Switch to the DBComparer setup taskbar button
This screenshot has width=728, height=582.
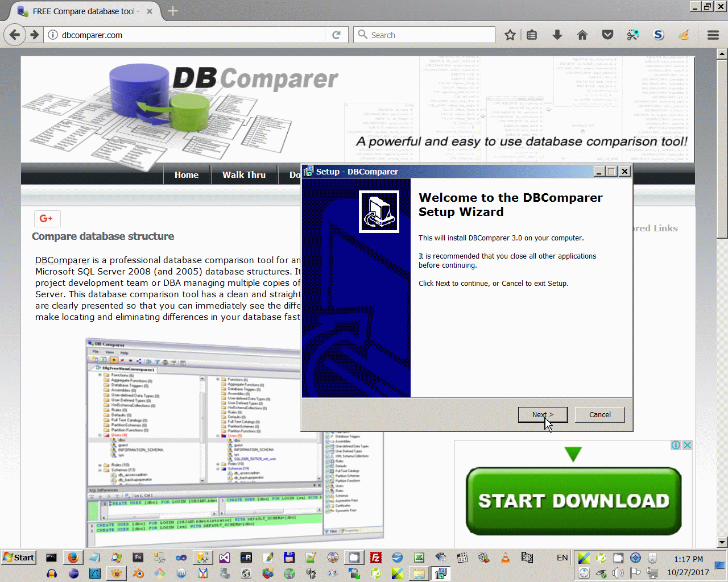pyautogui.click(x=441, y=573)
